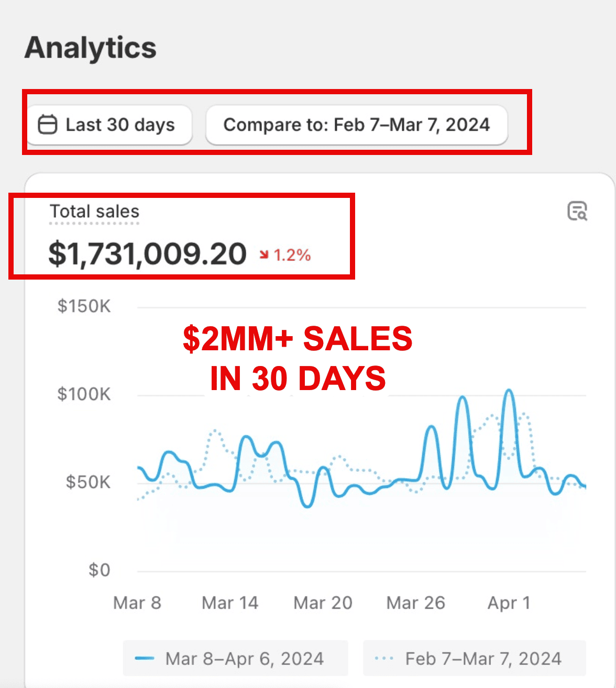
Task: Click the Analytics page heading
Action: pyautogui.click(x=90, y=48)
